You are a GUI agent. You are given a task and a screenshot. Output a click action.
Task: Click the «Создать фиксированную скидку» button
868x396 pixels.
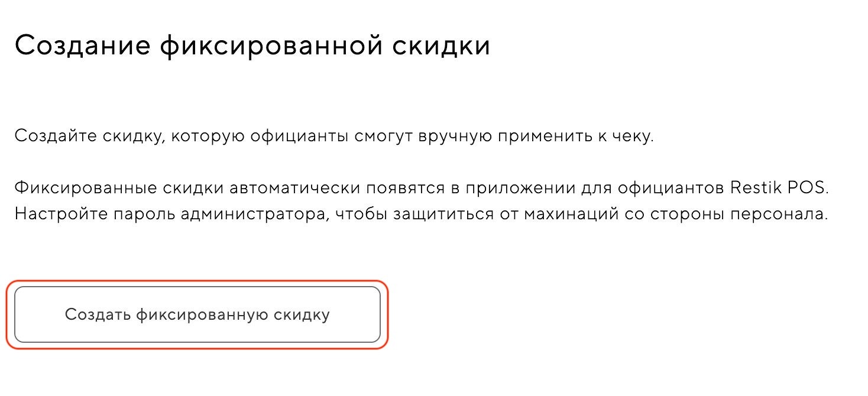click(x=197, y=314)
